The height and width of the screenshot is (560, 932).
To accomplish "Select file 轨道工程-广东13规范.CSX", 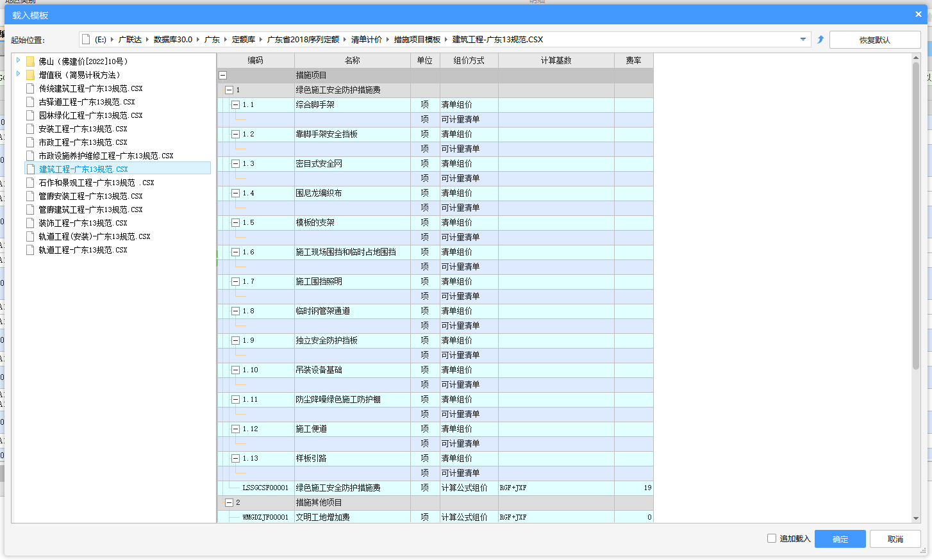I will click(83, 250).
